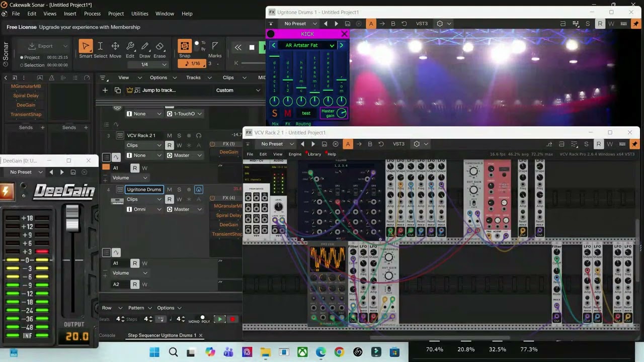The width and height of the screenshot is (644, 362).
Task: Go to next preset in DeeGain window
Action: [x=62, y=172]
